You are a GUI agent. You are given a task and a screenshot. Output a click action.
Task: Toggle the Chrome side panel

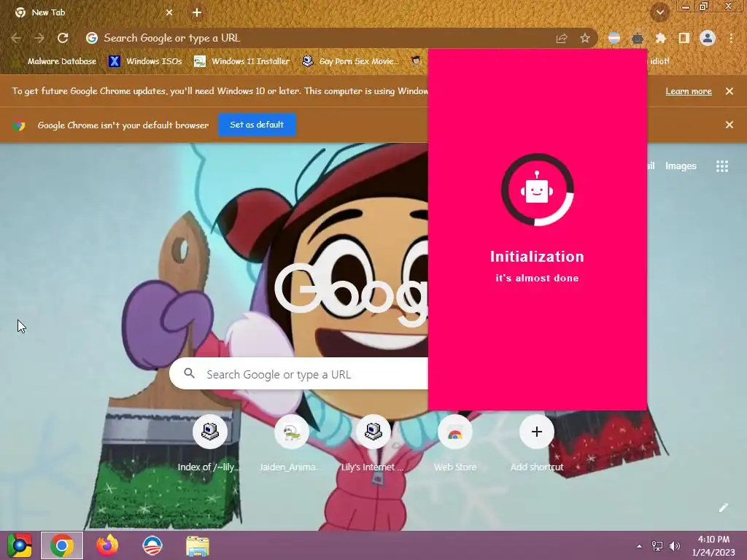tap(684, 39)
